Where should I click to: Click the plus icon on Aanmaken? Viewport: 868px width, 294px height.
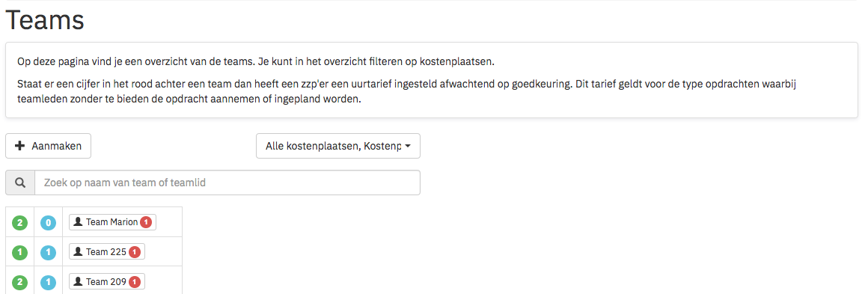click(20, 146)
